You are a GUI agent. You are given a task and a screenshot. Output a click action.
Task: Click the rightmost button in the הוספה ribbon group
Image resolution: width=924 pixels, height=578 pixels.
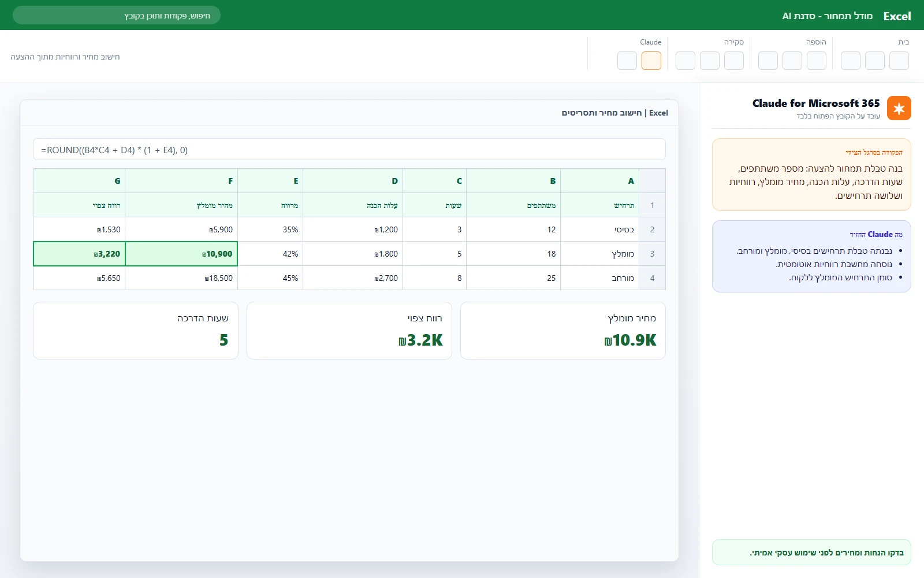pos(817,61)
